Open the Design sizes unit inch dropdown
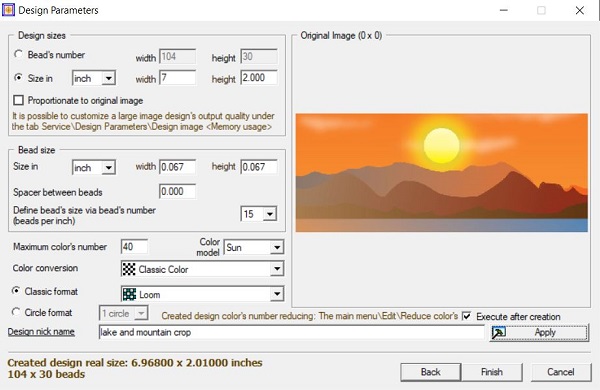The width and height of the screenshot is (600, 390). pyautogui.click(x=94, y=78)
